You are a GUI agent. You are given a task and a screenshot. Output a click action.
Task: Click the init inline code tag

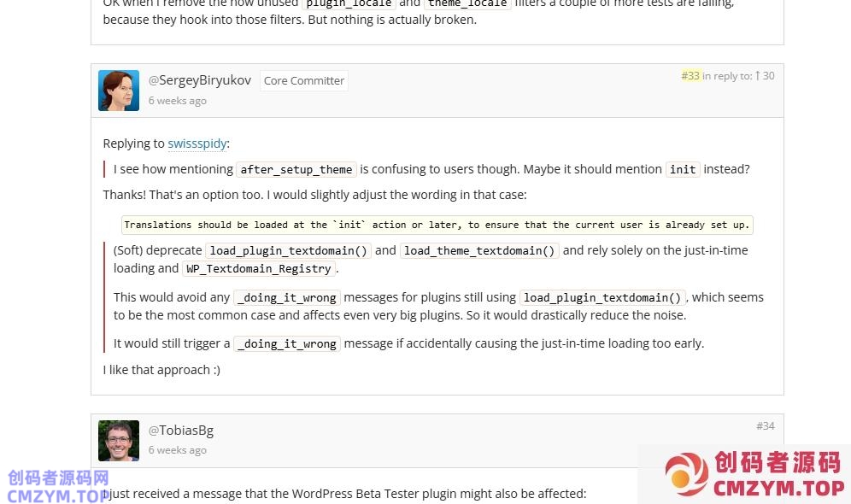[682, 170]
